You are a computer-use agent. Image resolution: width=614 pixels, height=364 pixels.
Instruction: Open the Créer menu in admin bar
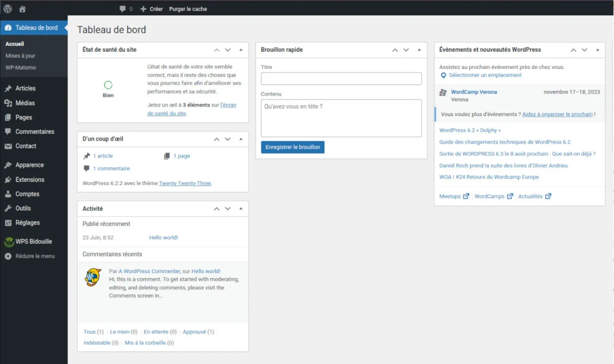[x=151, y=9]
